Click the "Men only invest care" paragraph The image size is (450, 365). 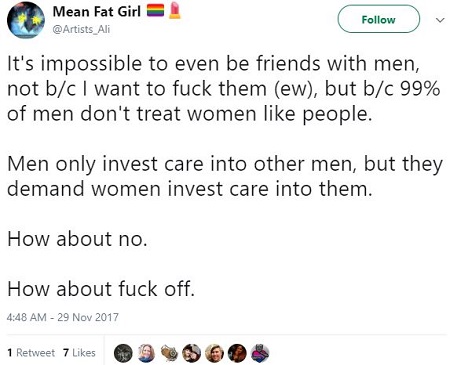click(225, 176)
